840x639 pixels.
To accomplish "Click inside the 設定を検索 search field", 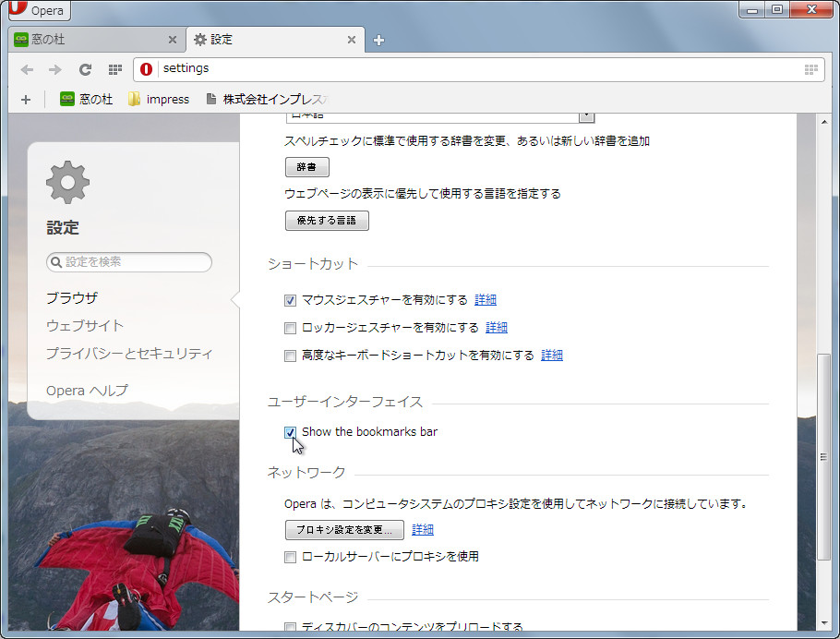I will click(129, 262).
